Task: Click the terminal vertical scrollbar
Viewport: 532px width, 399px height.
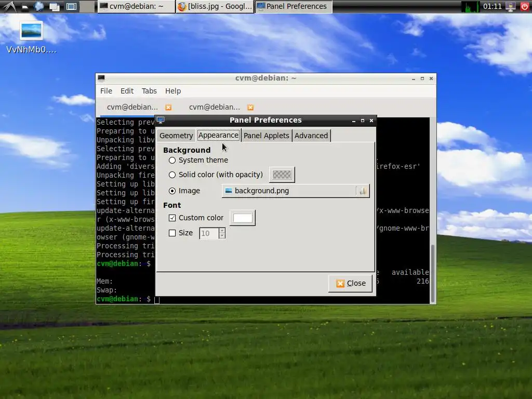Action: point(433,273)
